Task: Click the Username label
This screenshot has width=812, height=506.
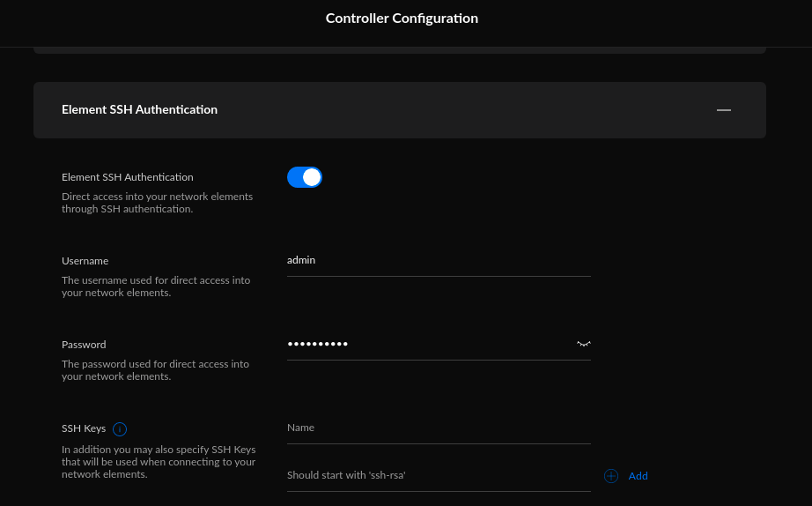Action: (x=85, y=261)
